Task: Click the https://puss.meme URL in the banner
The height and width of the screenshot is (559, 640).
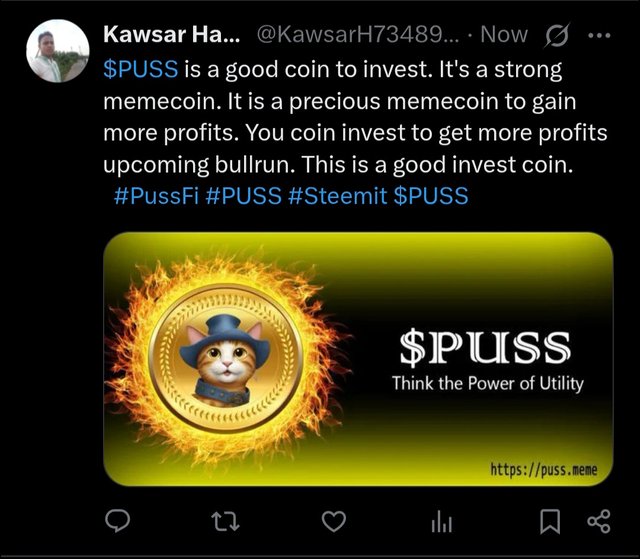Action: [x=544, y=470]
